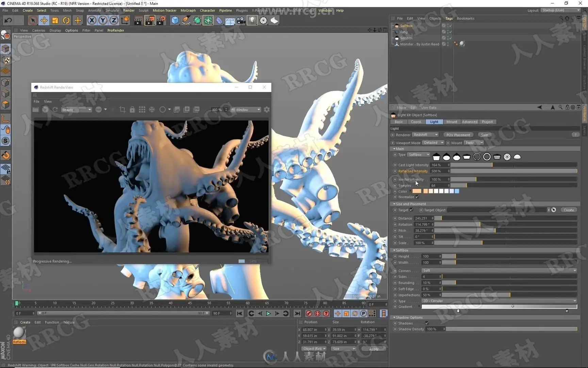Viewport: 588px width, 368px height.
Task: Switch to the Mount tab
Action: (452, 122)
